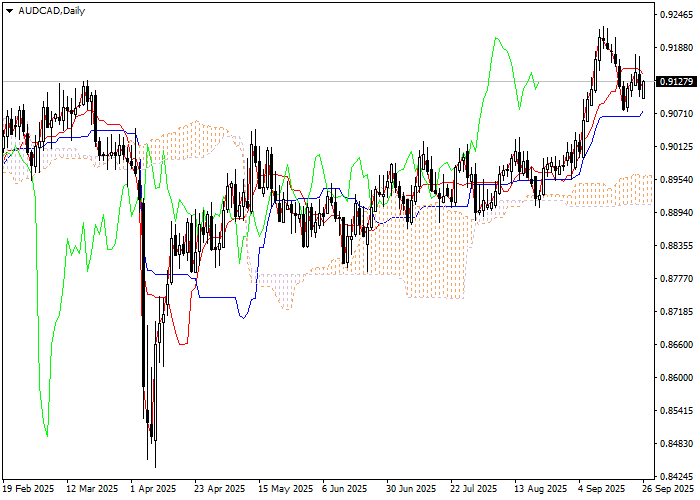Click the current price label 0.91279
700x500 pixels.
click(x=676, y=82)
